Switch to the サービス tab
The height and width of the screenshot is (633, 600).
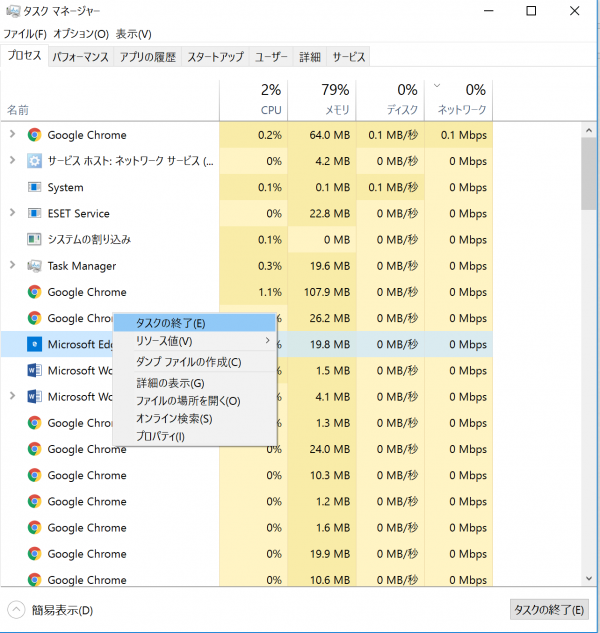[x=349, y=57]
